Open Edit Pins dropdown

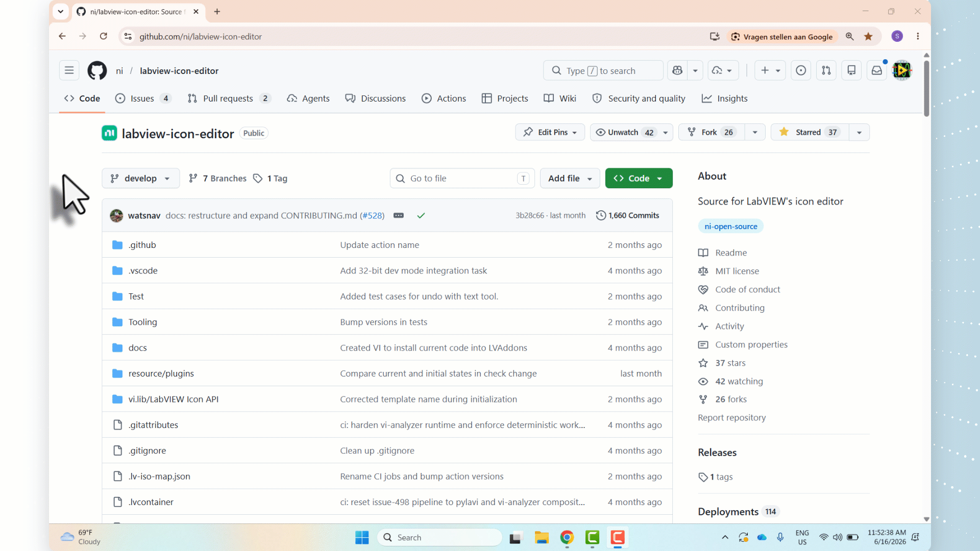[550, 132]
